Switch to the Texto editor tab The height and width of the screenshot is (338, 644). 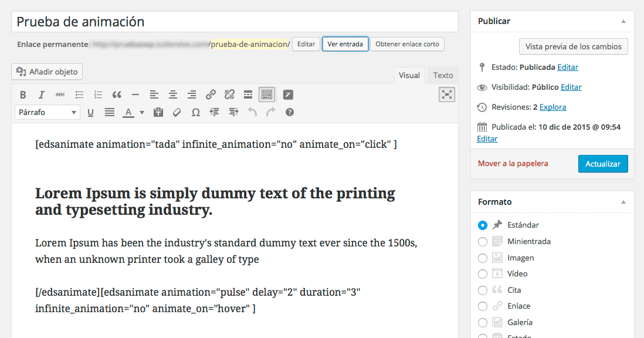[443, 75]
